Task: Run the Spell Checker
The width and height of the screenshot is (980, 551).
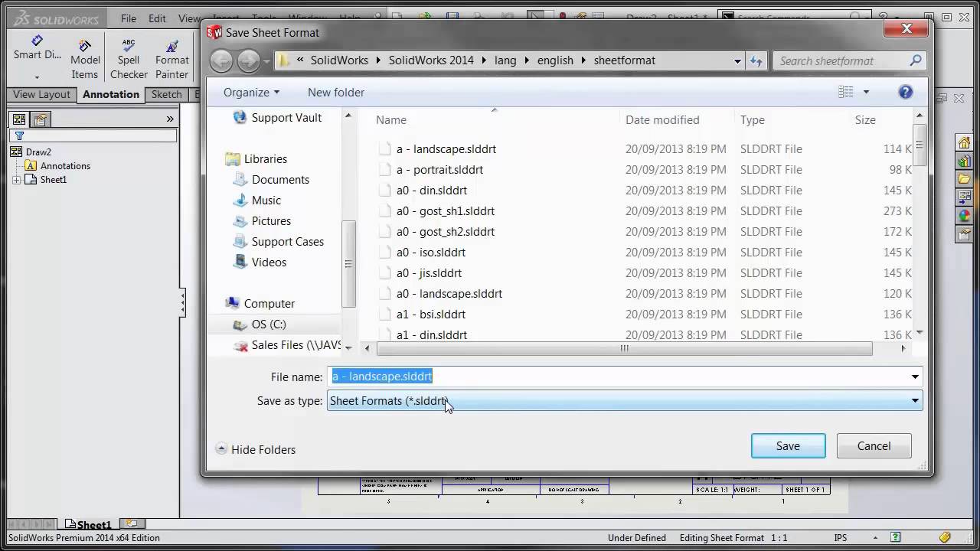Action: click(x=128, y=54)
